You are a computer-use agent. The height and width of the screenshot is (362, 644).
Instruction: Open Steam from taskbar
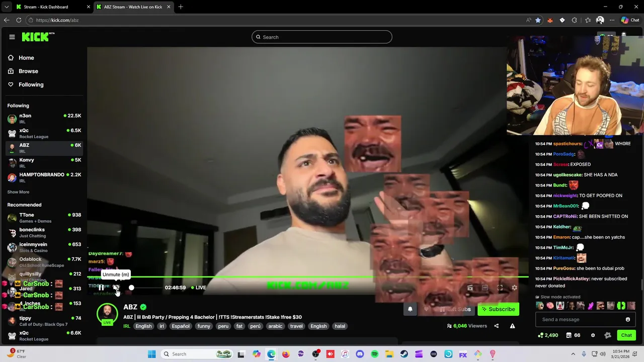click(x=404, y=354)
